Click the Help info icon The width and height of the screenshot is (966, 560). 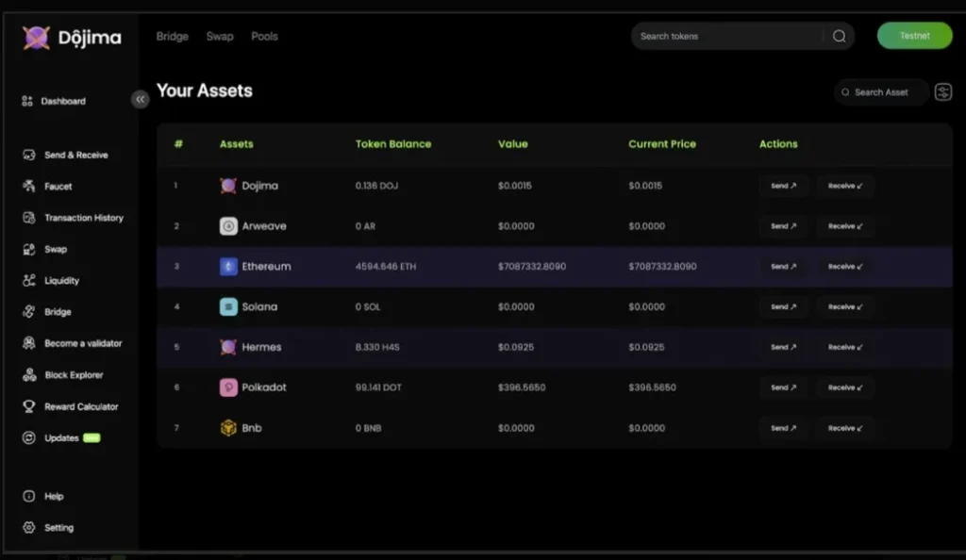pyautogui.click(x=29, y=496)
